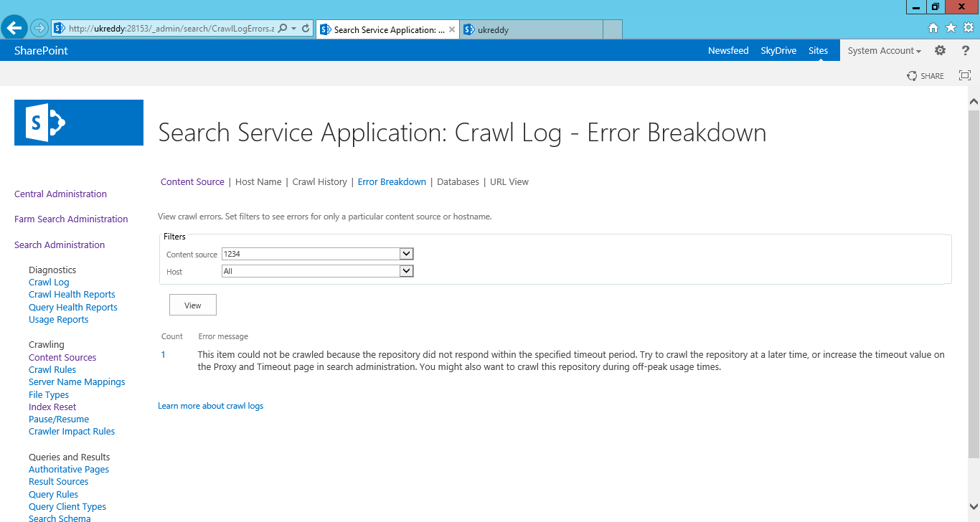The width and height of the screenshot is (980, 522).
Task: Open the Host Name crawl log view
Action: 258,181
